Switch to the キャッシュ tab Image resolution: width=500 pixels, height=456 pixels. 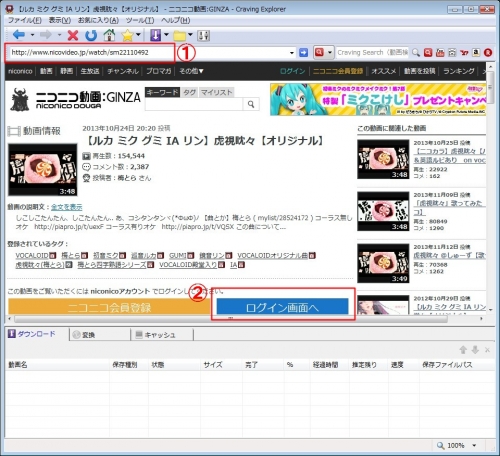(x=162, y=335)
